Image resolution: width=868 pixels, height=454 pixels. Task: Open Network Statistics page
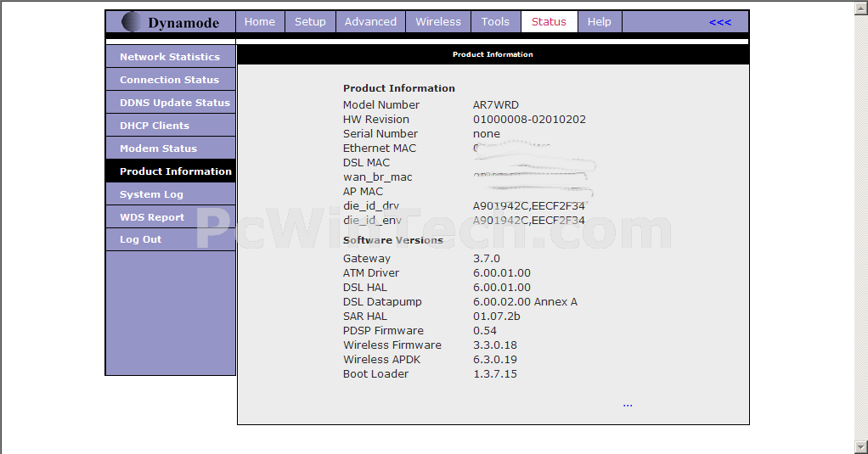point(171,56)
